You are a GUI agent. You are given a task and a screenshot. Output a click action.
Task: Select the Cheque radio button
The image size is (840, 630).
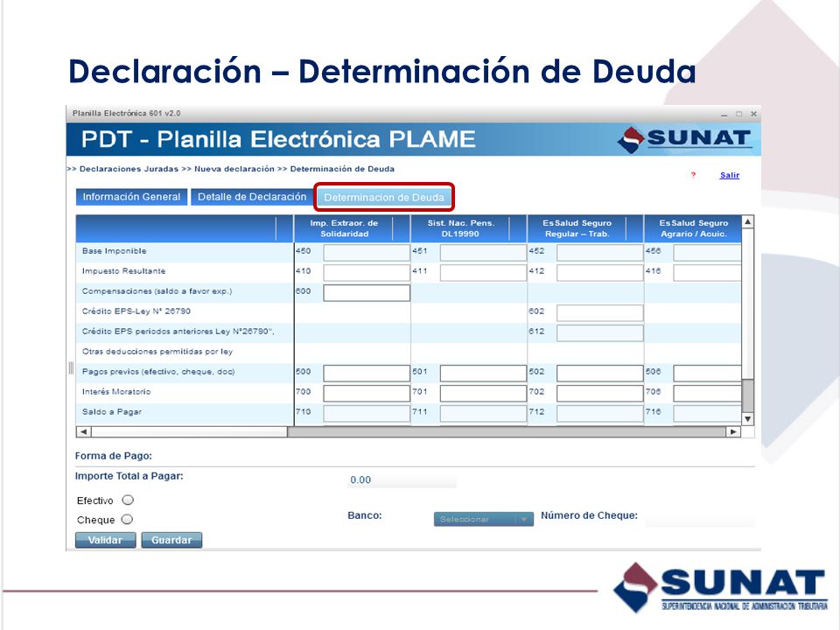(x=127, y=519)
